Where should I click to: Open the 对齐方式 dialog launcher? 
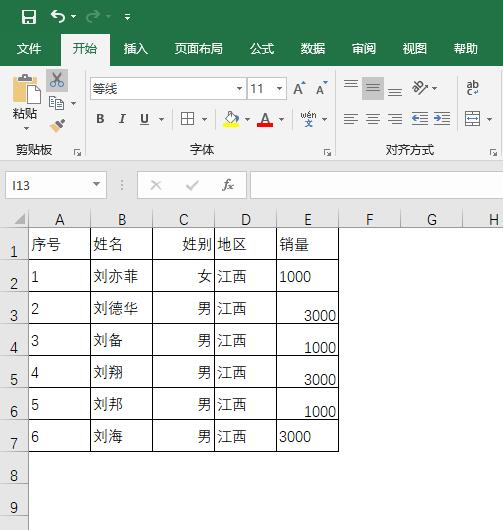493,153
